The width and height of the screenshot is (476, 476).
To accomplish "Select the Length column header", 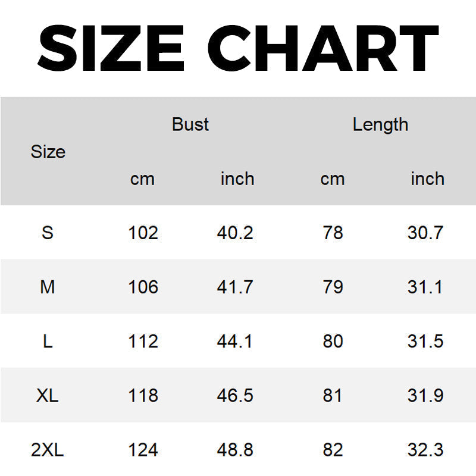I will 380,125.
